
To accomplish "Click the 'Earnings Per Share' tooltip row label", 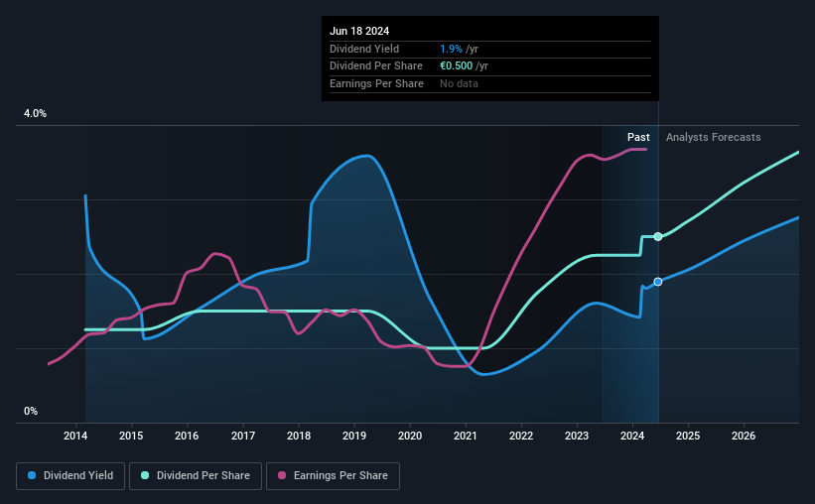I will click(376, 83).
